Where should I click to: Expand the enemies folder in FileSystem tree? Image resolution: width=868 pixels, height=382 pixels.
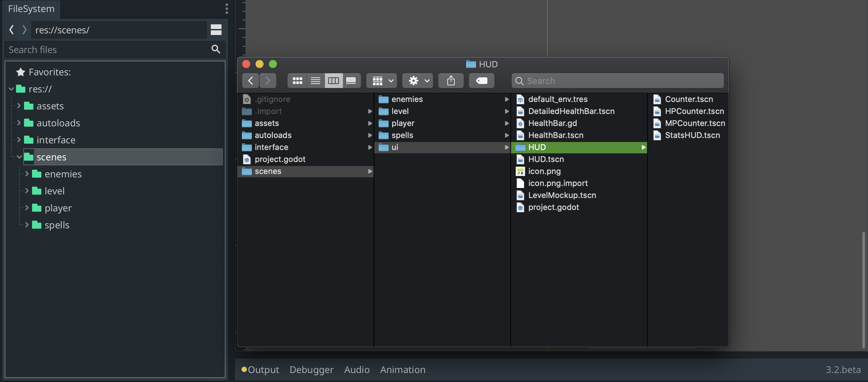pos(27,174)
